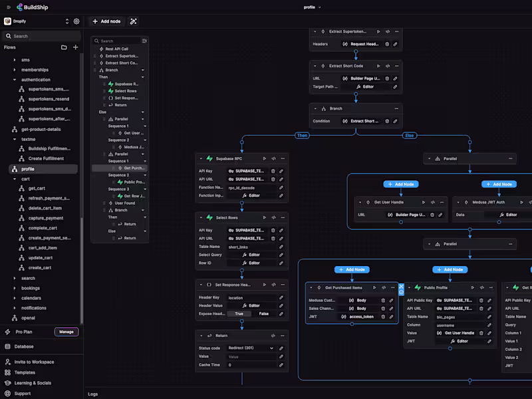Screen dimensions: 532x399
Task: Select User Found in outline
Action: [124, 203]
